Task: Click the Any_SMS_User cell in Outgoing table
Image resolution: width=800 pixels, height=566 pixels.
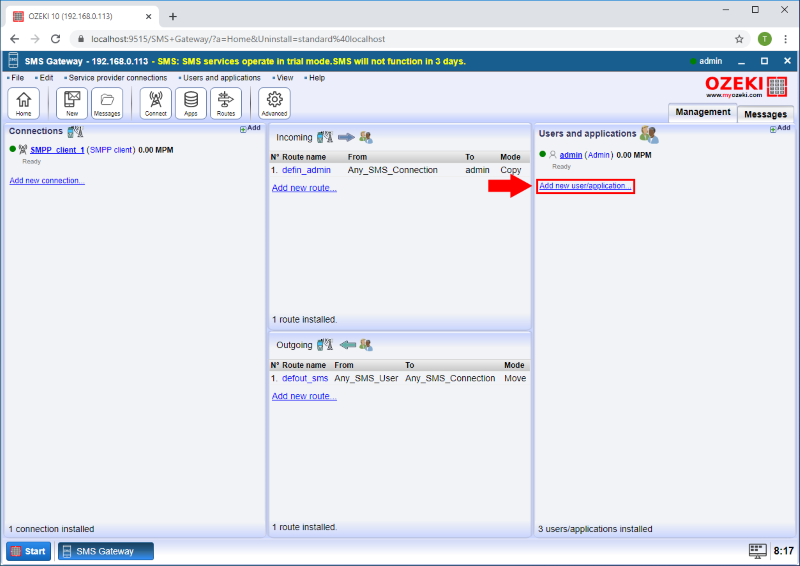Action: 366,378
